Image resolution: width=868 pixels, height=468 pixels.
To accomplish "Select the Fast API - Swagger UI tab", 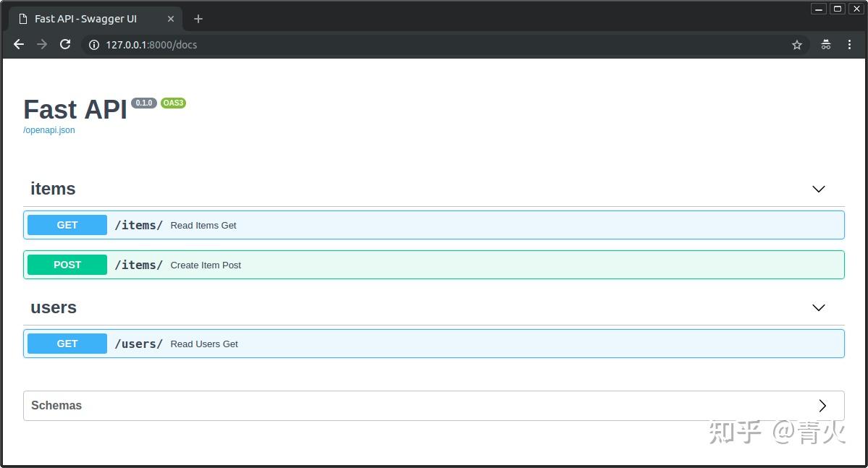I will [x=85, y=19].
